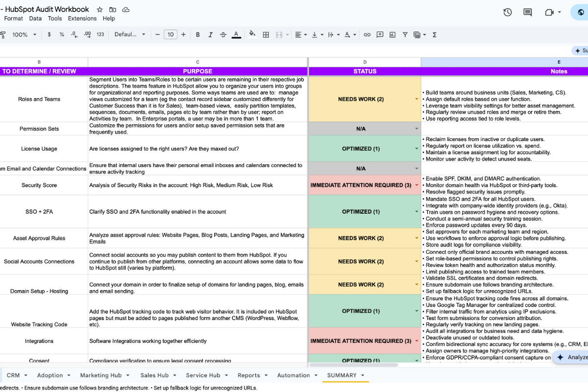Check the cloud save status icon
Image resolution: width=588 pixels, height=392 pixels.
(x=126, y=9)
